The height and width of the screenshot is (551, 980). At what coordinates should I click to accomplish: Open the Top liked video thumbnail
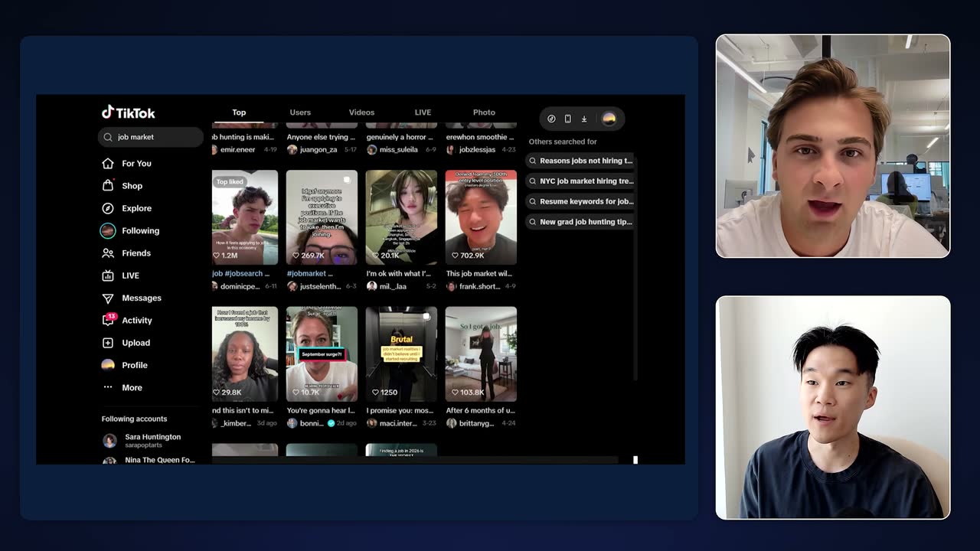click(x=245, y=217)
